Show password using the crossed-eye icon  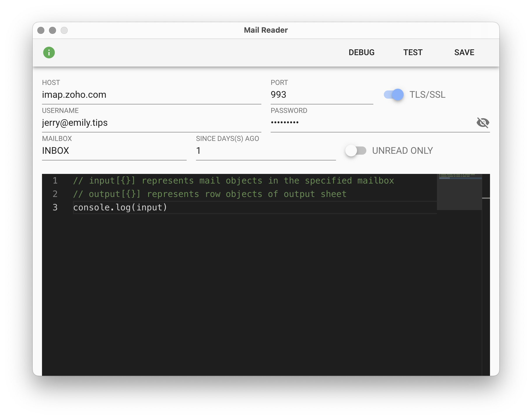[483, 123]
